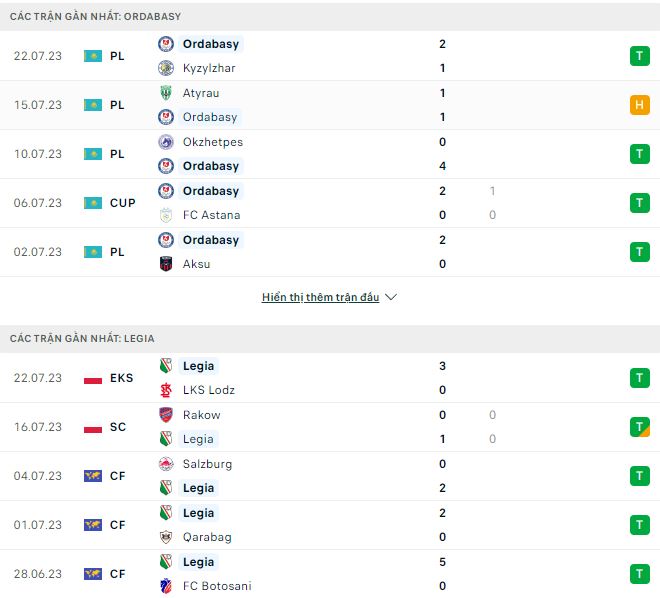
Task: Open the 'Các trận gần nhất: Legia' section header
Action: click(82, 339)
